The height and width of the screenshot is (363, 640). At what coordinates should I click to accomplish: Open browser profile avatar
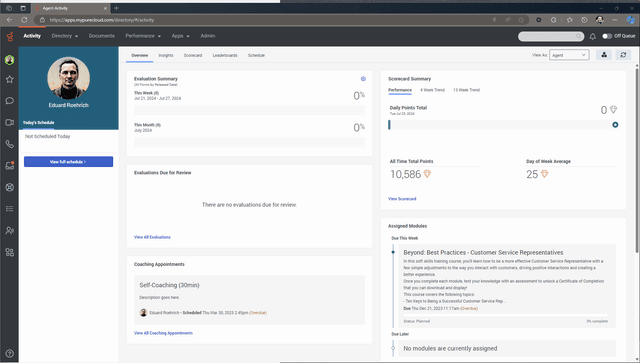point(600,20)
